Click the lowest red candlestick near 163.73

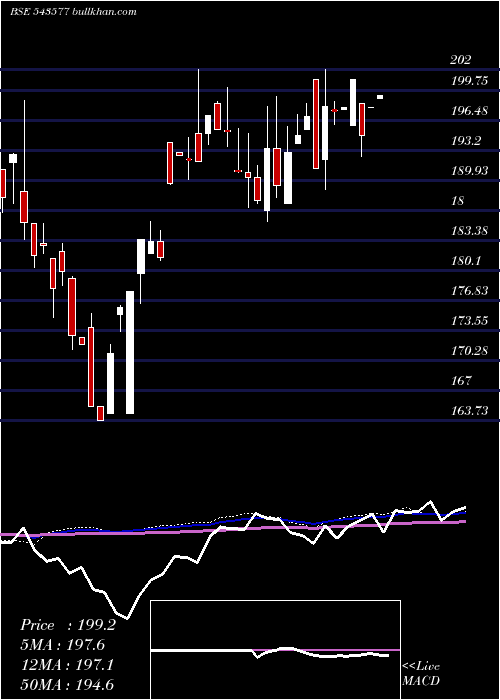point(100,413)
